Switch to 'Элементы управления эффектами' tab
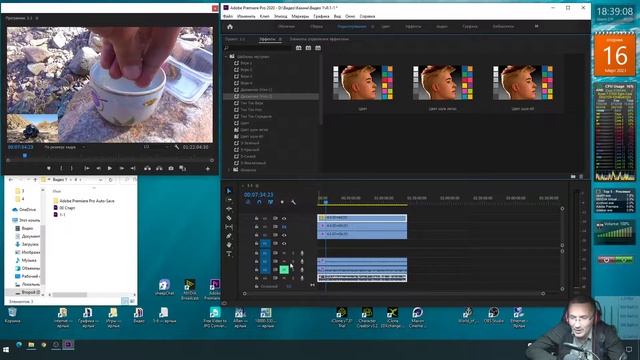This screenshot has width=640, height=360. 319,39
